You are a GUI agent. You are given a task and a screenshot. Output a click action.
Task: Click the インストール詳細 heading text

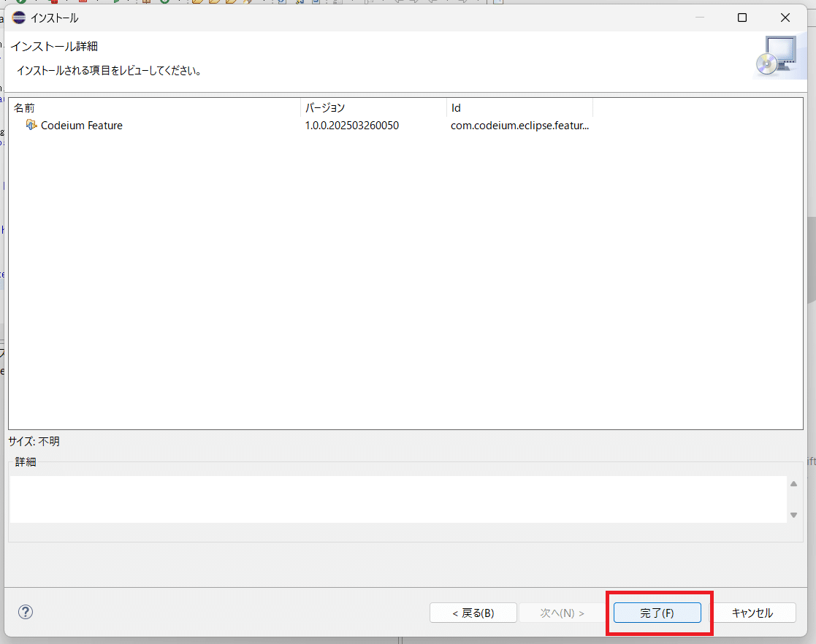(54, 46)
